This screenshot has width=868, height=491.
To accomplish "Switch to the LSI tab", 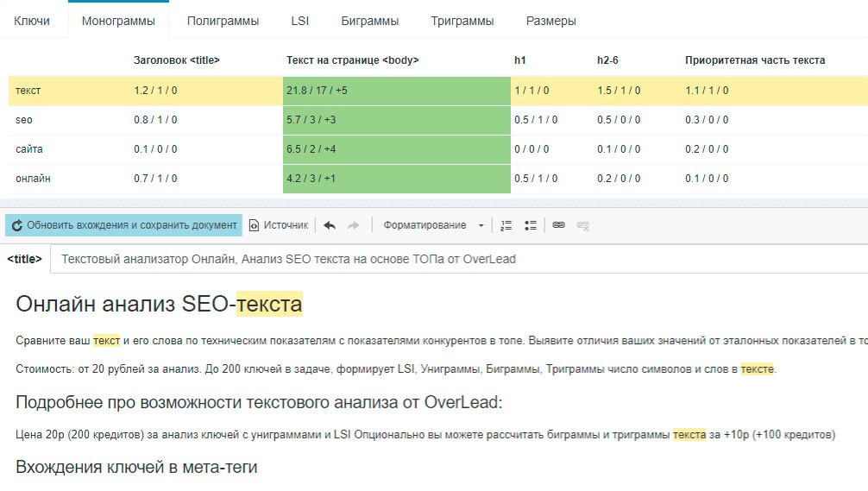I will pos(300,21).
